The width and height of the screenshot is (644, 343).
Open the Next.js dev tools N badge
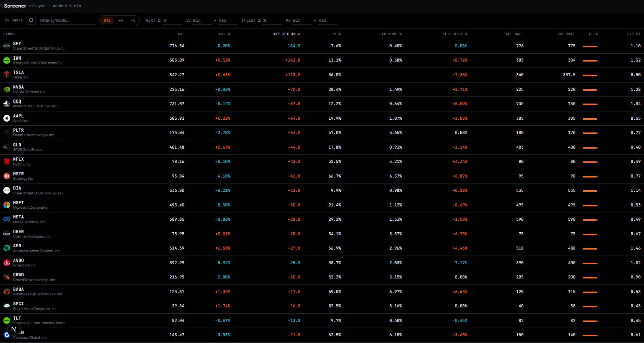[13, 329]
